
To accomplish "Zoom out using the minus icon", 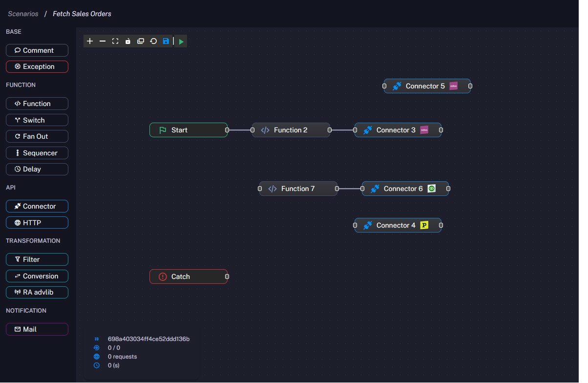I will click(x=102, y=41).
